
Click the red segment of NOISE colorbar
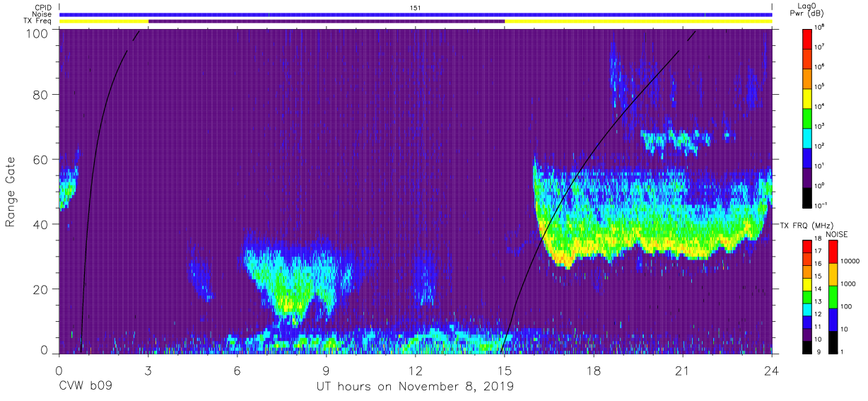(834, 252)
